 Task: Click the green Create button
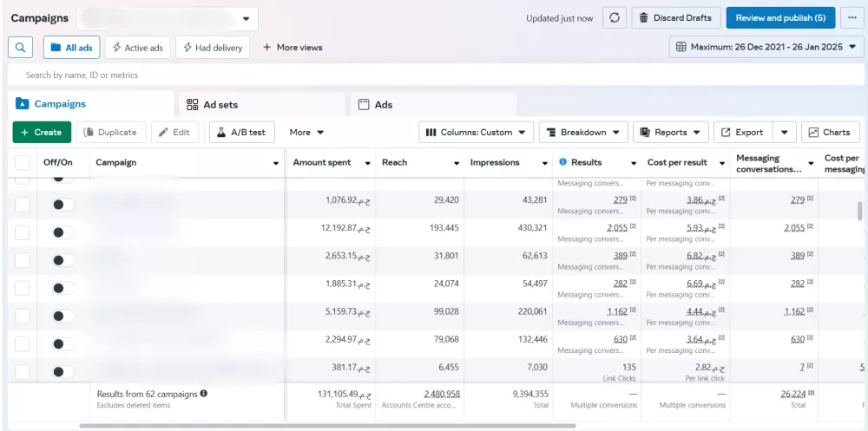(41, 133)
